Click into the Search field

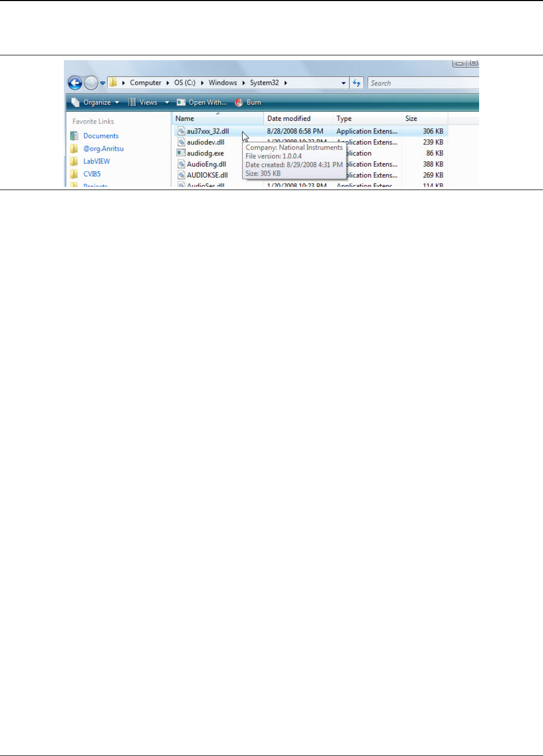[x=423, y=83]
